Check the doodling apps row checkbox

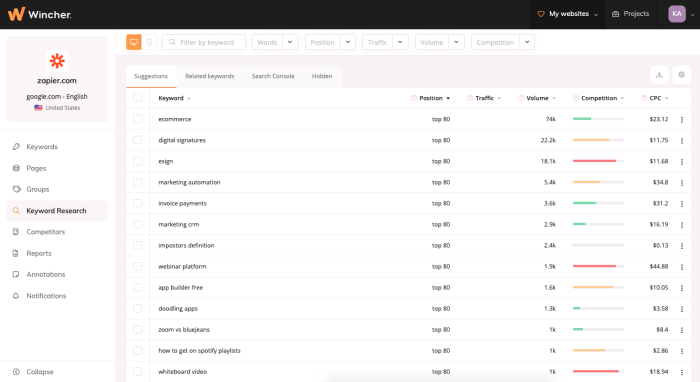point(138,308)
